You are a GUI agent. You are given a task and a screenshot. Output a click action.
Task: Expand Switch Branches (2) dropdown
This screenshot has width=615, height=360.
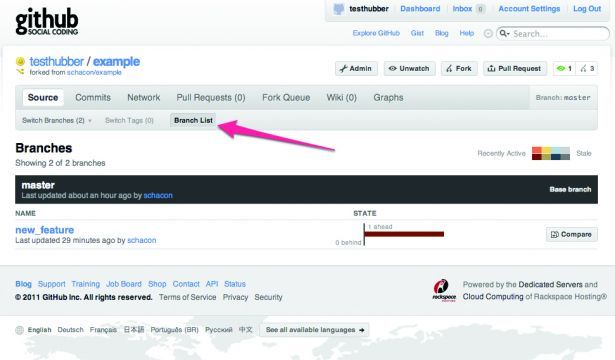pyautogui.click(x=57, y=120)
